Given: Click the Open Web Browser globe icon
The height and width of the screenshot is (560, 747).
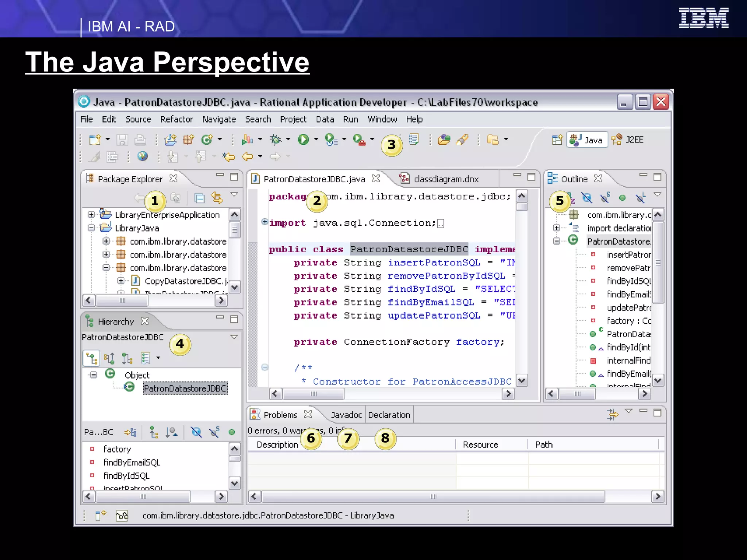Looking at the screenshot, I should pyautogui.click(x=143, y=157).
